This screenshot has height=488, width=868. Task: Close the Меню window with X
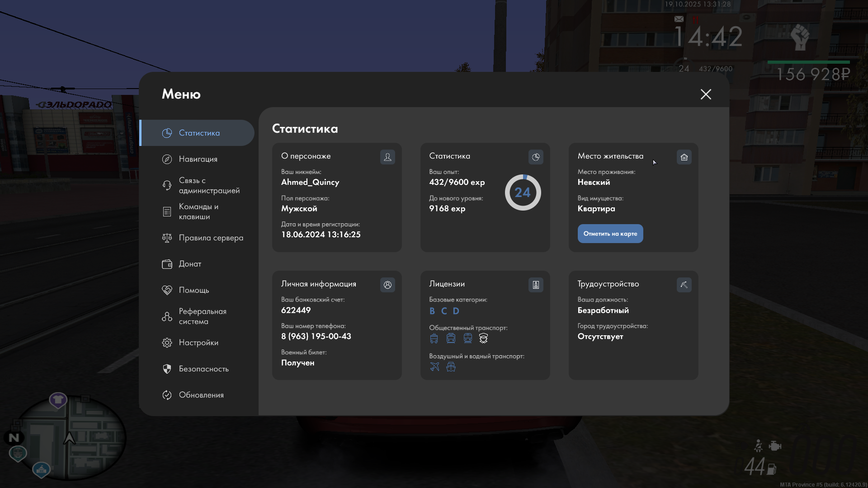pyautogui.click(x=706, y=94)
